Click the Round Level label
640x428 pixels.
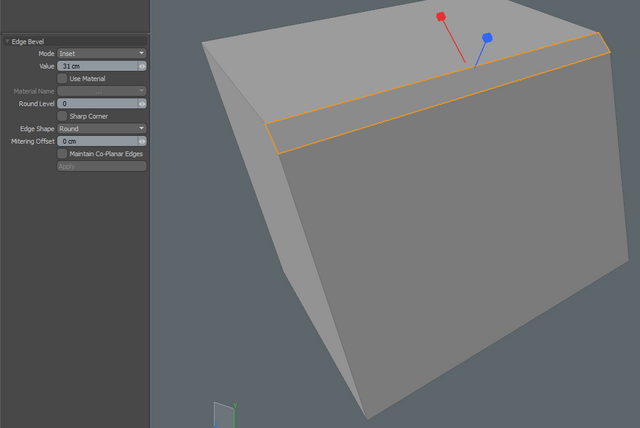pyautogui.click(x=36, y=104)
